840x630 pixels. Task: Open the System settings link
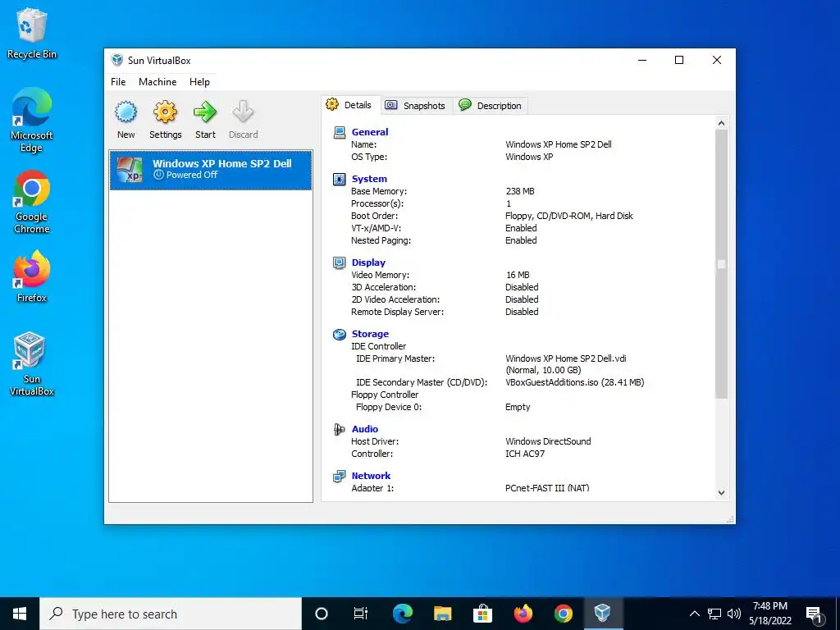coord(369,179)
